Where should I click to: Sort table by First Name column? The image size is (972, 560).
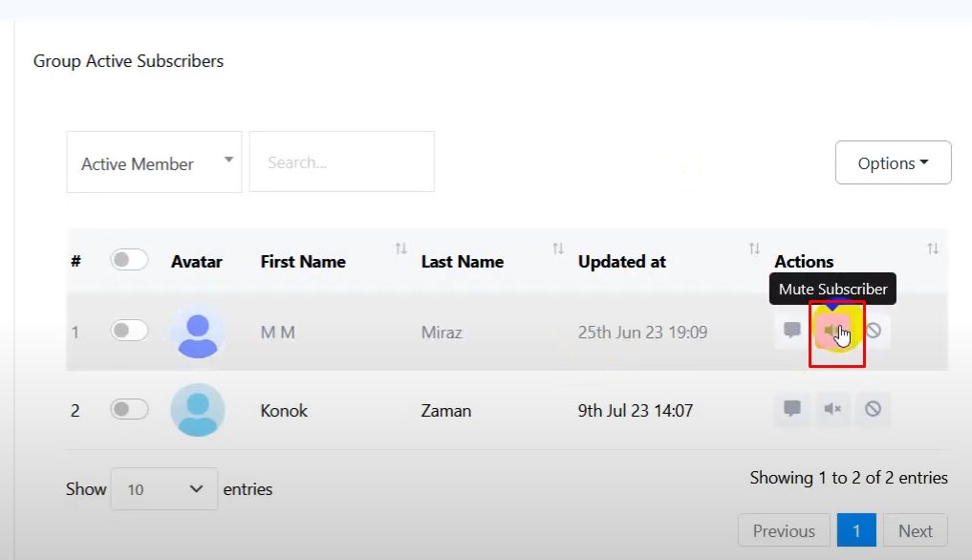click(x=400, y=249)
